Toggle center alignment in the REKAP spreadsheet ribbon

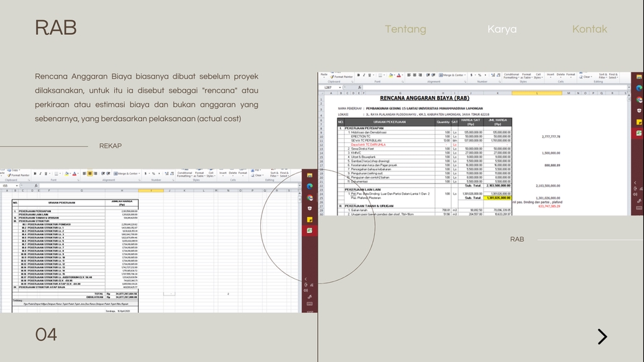pos(90,173)
